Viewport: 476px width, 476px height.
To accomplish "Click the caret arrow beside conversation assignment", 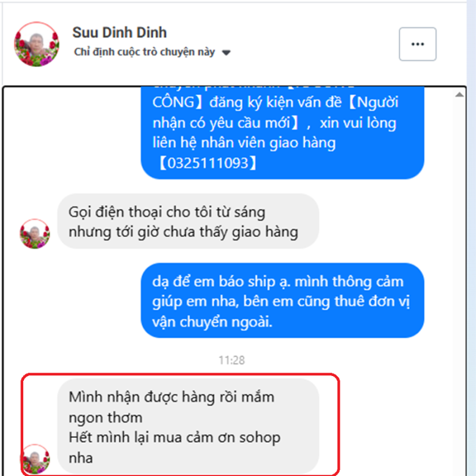I will 226,53.
